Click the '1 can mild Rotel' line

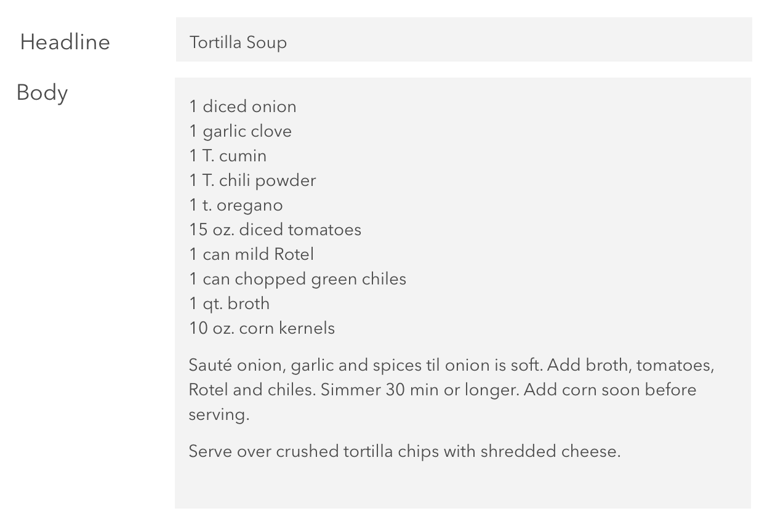(251, 254)
